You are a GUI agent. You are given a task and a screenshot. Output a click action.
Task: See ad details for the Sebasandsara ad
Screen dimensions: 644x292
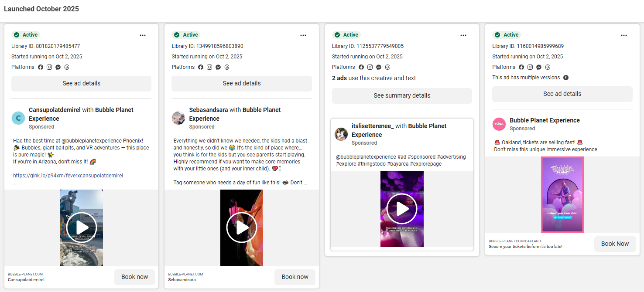click(x=242, y=83)
